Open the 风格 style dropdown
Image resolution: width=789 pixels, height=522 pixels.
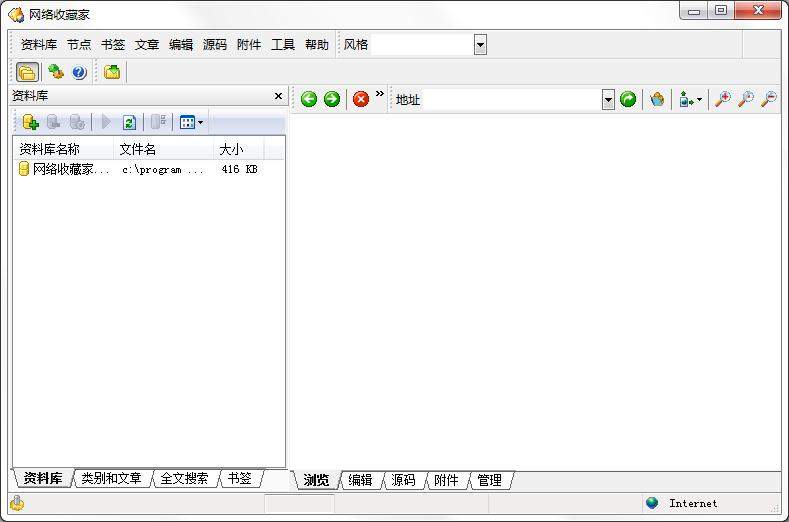tap(480, 45)
